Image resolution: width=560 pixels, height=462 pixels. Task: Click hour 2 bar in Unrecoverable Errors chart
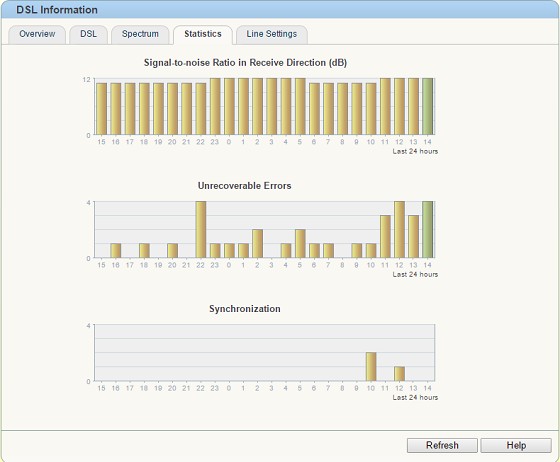pyautogui.click(x=258, y=243)
